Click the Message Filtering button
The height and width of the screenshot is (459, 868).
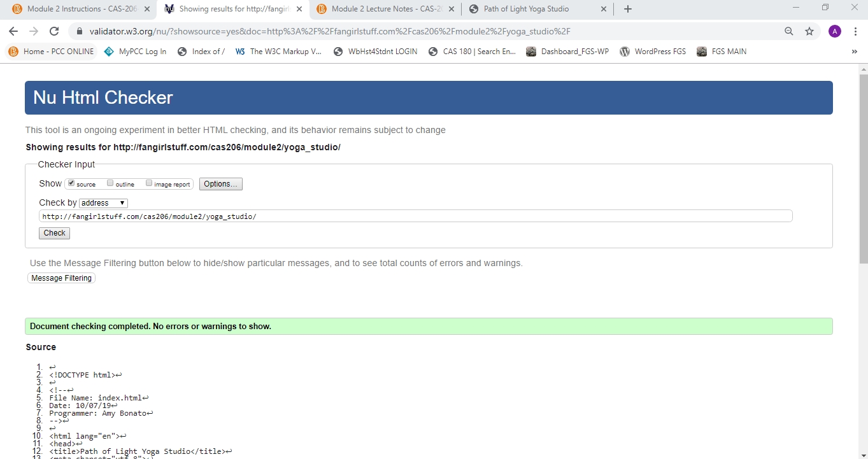(61, 278)
